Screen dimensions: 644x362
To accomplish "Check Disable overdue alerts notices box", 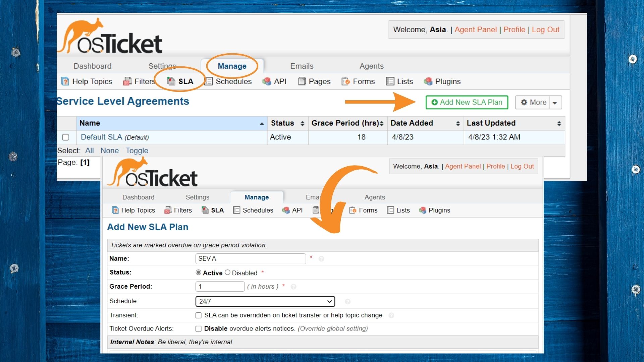I will click(199, 329).
